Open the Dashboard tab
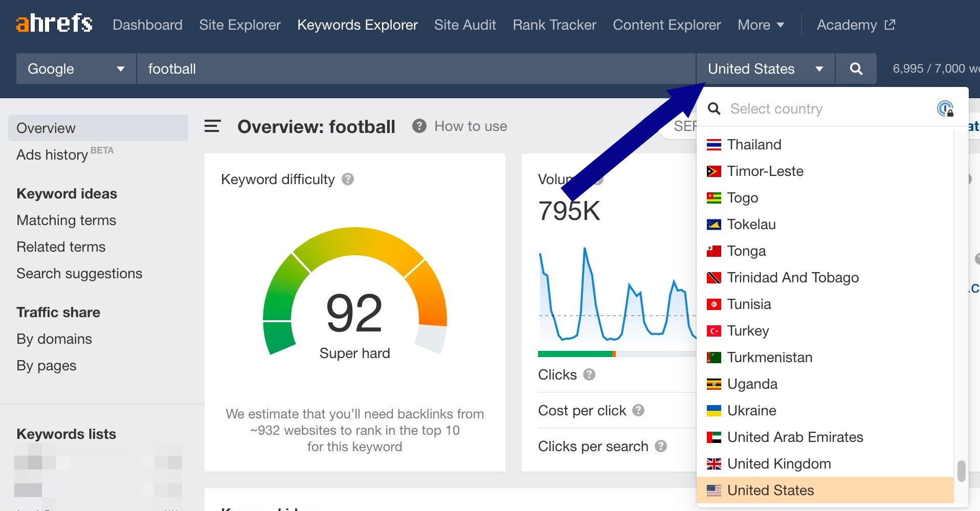 [147, 25]
